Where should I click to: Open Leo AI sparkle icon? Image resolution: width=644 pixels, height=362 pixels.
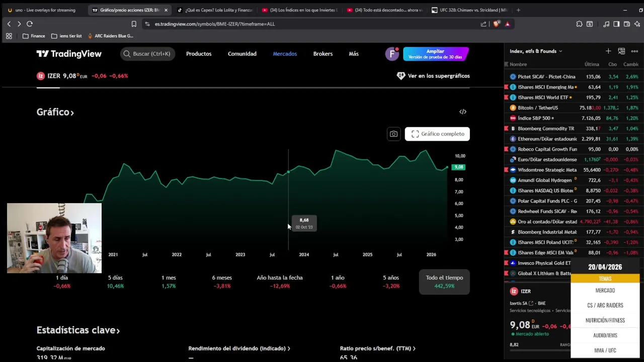click(637, 24)
